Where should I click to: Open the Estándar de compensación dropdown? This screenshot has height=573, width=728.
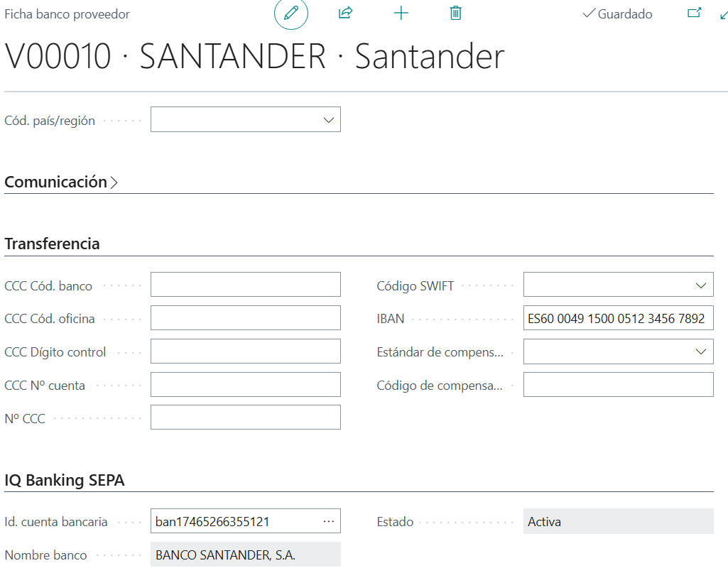[701, 351]
